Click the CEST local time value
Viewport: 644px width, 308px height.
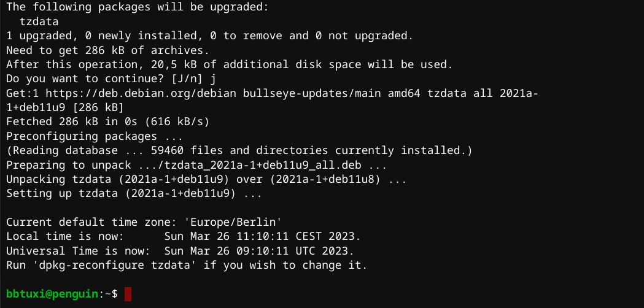[262, 236]
